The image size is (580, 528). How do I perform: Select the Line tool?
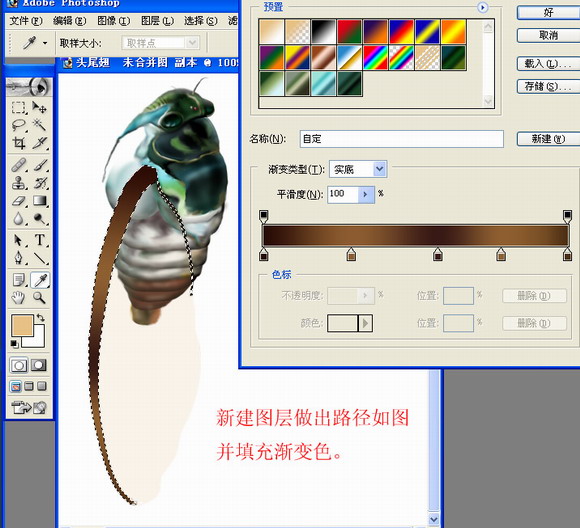tap(39, 258)
